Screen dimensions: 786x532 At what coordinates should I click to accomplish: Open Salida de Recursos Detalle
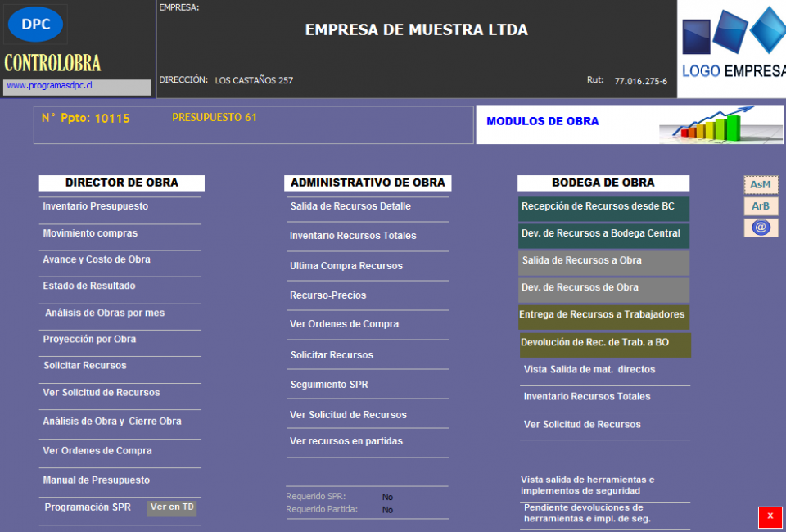coord(350,206)
